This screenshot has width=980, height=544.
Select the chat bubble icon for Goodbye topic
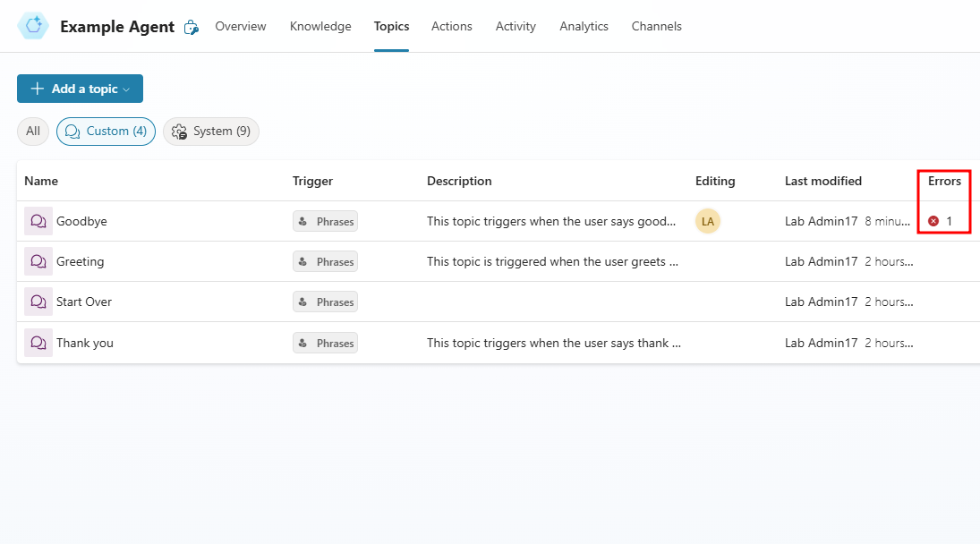38,221
